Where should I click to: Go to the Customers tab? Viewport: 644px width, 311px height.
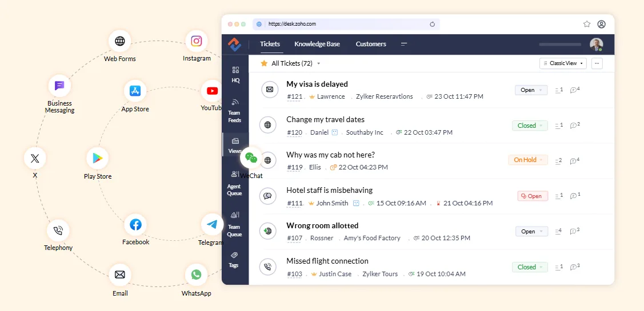click(371, 44)
